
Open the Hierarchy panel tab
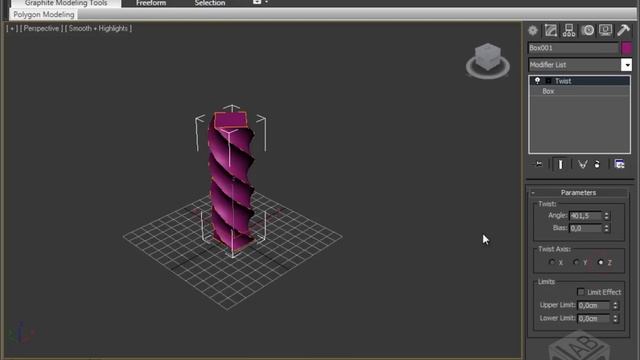(x=569, y=31)
